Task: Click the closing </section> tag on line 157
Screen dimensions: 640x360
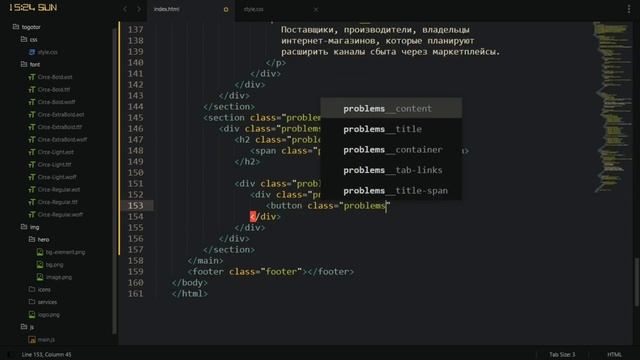Action: point(229,249)
